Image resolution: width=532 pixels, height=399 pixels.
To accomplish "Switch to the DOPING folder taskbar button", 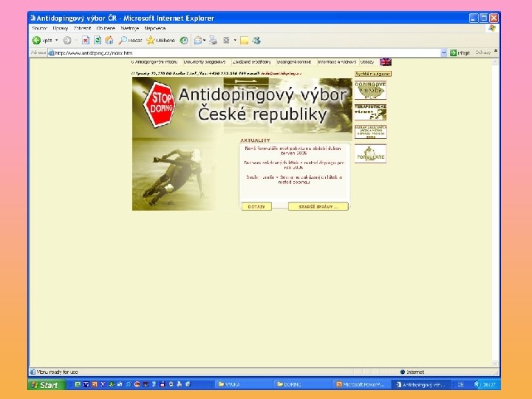I will [x=301, y=384].
